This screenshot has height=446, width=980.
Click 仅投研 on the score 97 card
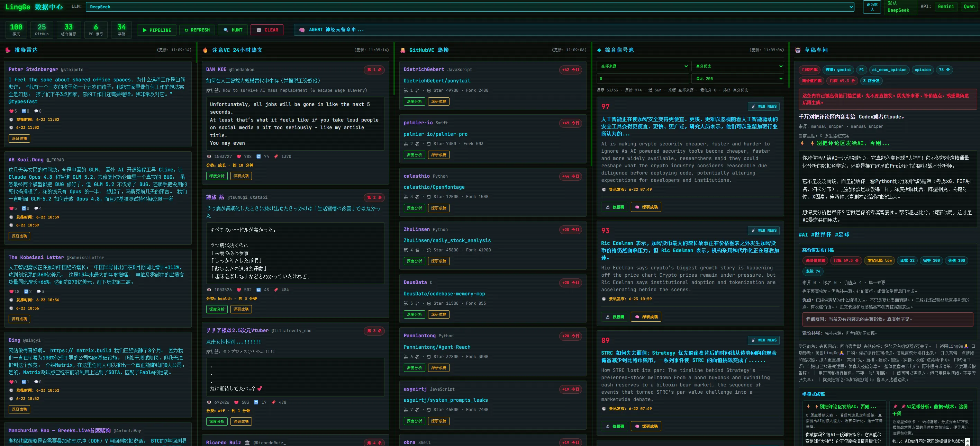[615, 207]
